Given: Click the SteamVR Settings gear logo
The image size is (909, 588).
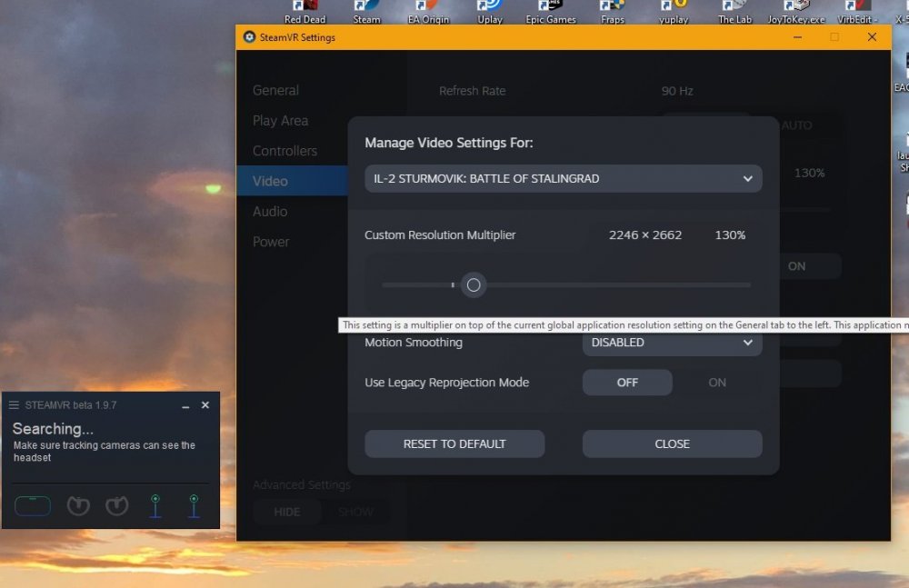Looking at the screenshot, I should (x=249, y=37).
